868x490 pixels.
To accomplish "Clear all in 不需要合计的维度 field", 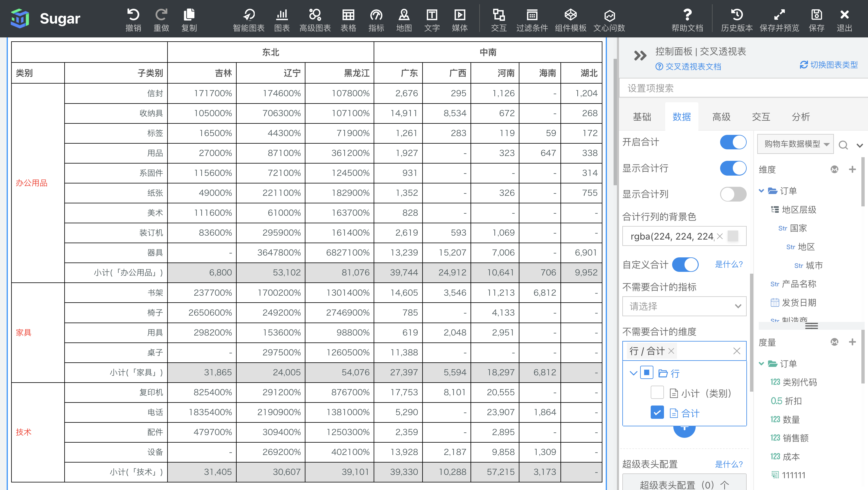I will point(737,351).
